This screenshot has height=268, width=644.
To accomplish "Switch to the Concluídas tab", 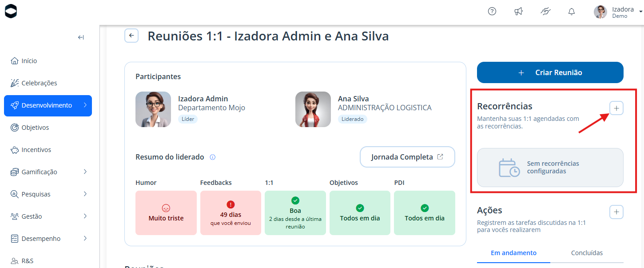I will 587,253.
